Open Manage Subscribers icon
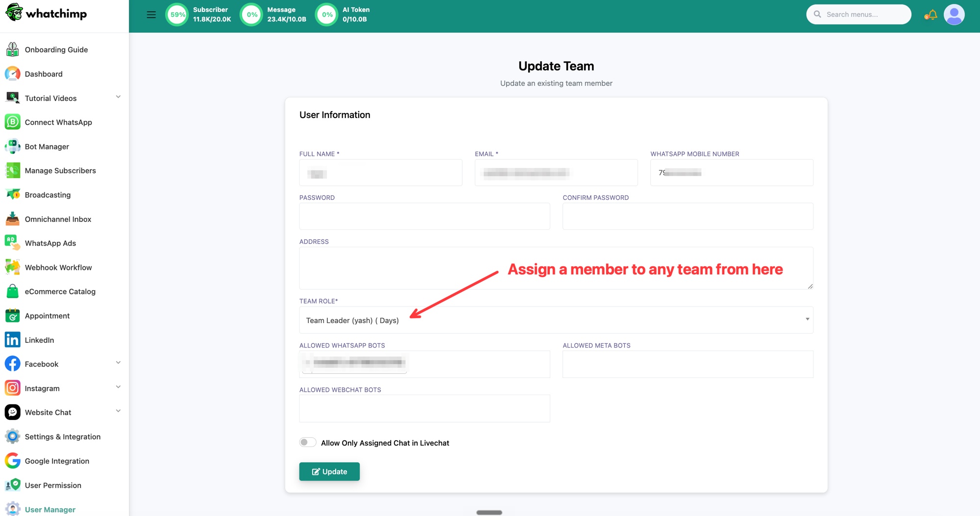This screenshot has height=516, width=980. pos(12,170)
